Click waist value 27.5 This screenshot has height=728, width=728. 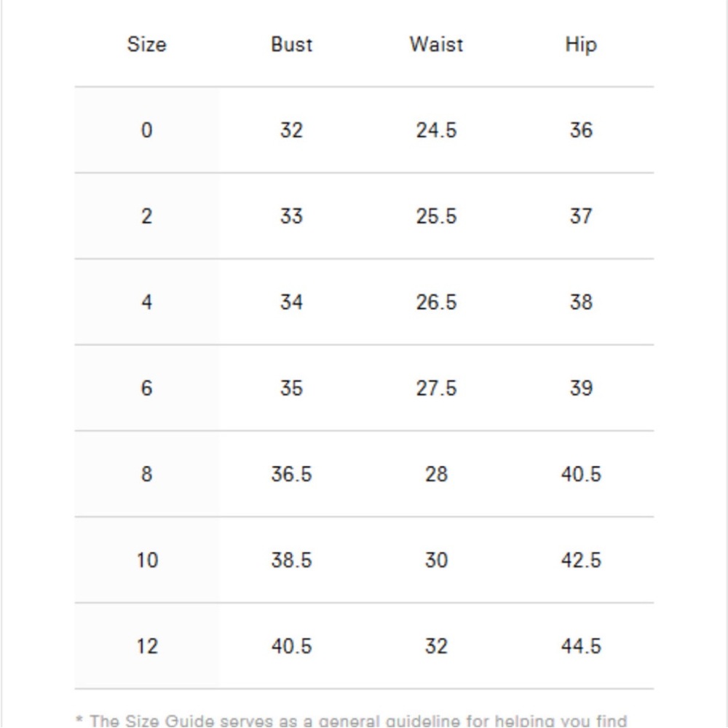[x=436, y=388]
